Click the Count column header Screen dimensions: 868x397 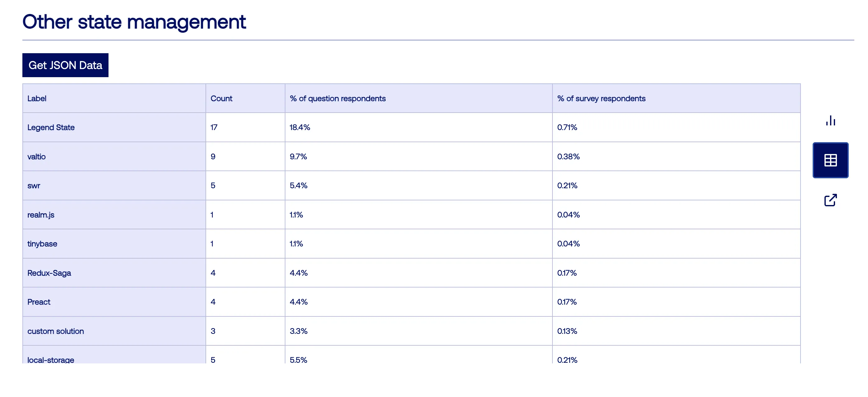tap(221, 99)
